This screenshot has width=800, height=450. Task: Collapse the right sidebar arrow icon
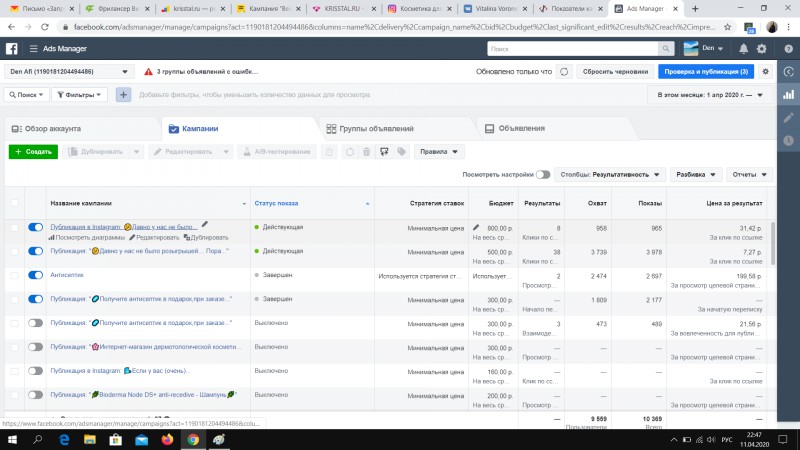pyautogui.click(x=789, y=71)
